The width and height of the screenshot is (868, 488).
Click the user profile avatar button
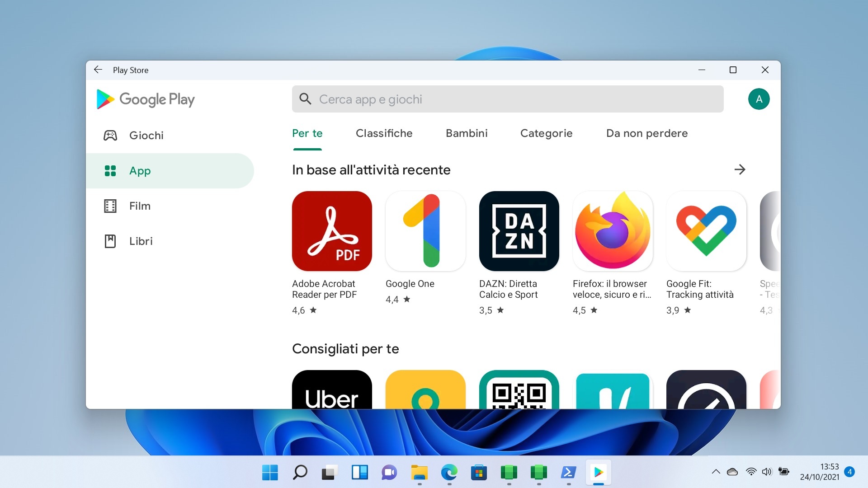point(759,99)
